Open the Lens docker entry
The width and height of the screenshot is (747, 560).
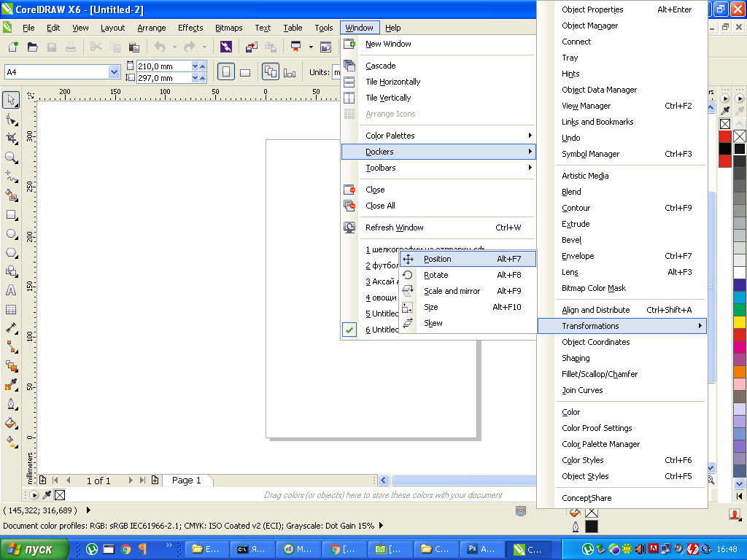click(622, 272)
